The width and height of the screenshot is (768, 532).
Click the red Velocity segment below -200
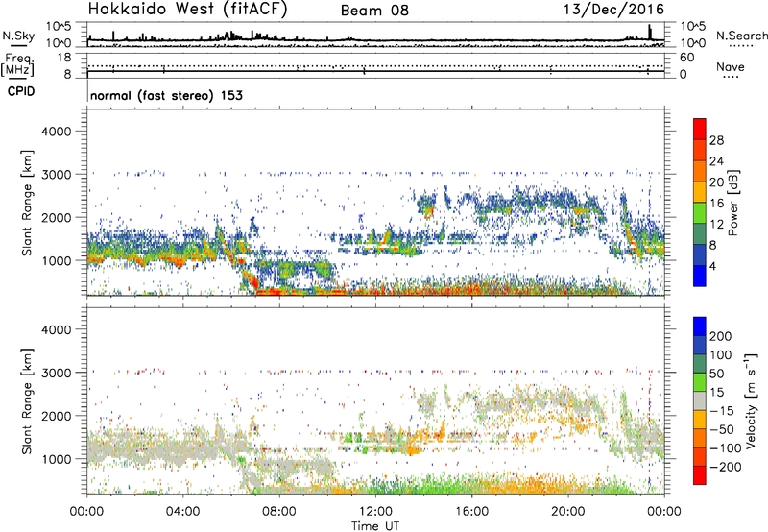coord(700,475)
